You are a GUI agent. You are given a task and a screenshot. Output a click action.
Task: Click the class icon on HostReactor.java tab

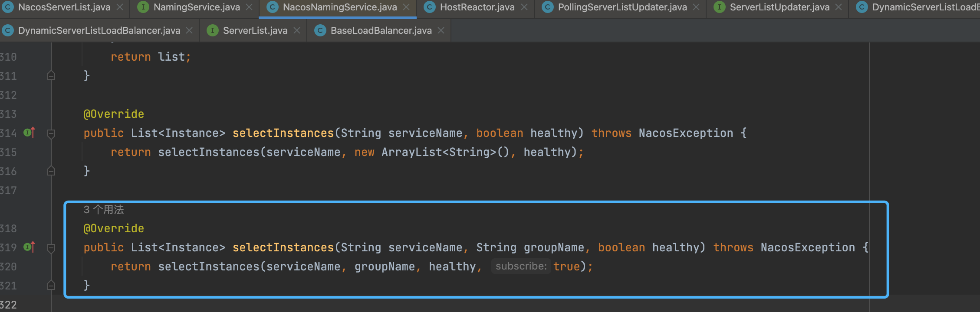[x=429, y=7]
